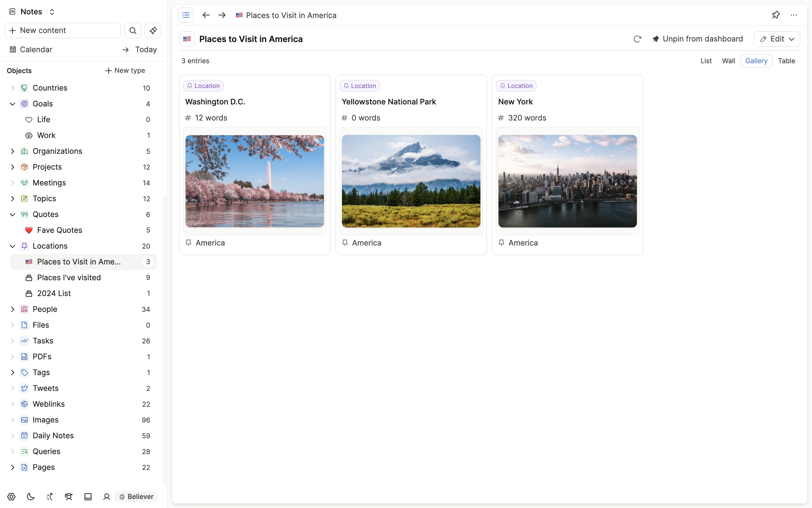Open the settings gear icon
The image size is (812, 508).
[x=11, y=497]
